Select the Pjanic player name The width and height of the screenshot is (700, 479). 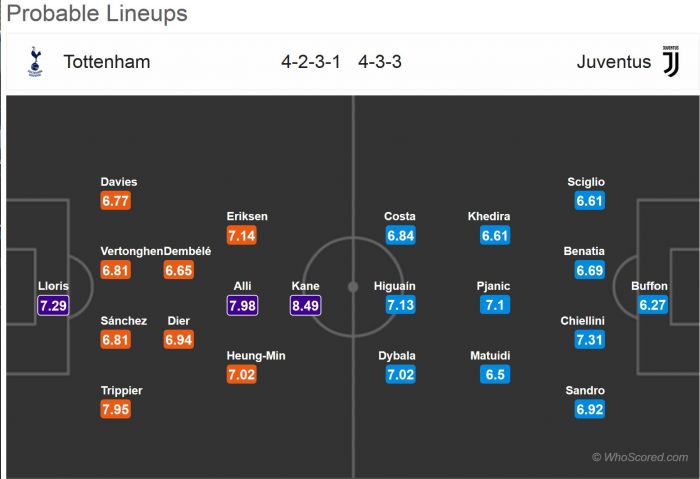tap(494, 285)
